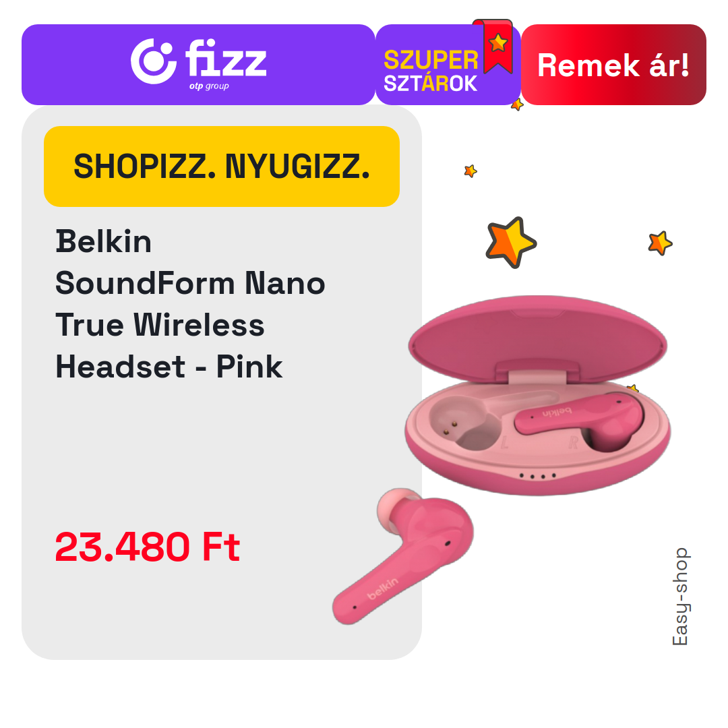Click the tiny star below Szuper Sztárok

point(517,105)
